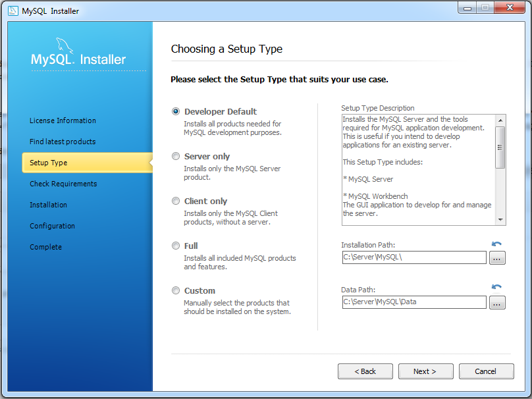
Task: Click inside the Data Path field
Action: click(414, 302)
